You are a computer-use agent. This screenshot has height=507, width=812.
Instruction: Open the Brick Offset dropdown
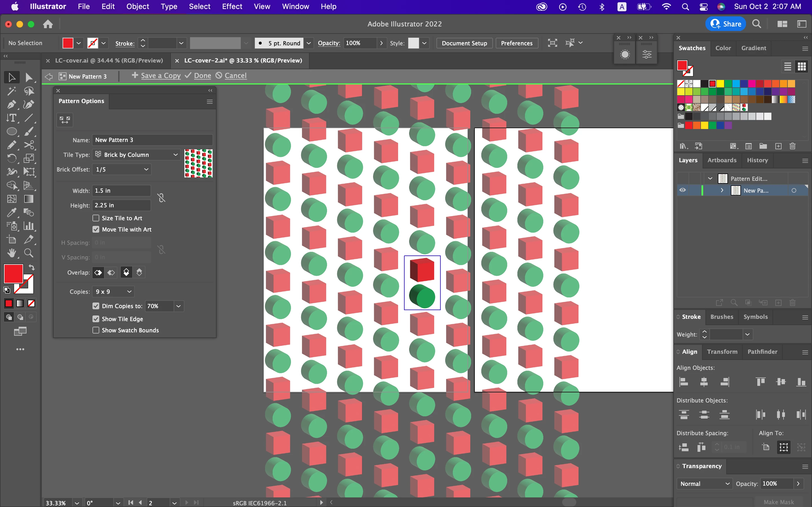[x=122, y=169]
